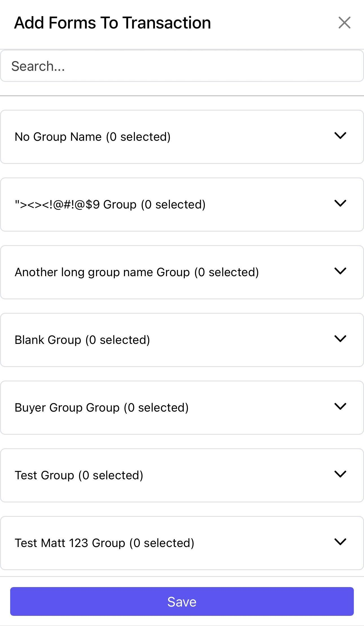Viewport: 364px width, 626px height.
Task: Open the "Blank Group" row label
Action: (x=48, y=340)
